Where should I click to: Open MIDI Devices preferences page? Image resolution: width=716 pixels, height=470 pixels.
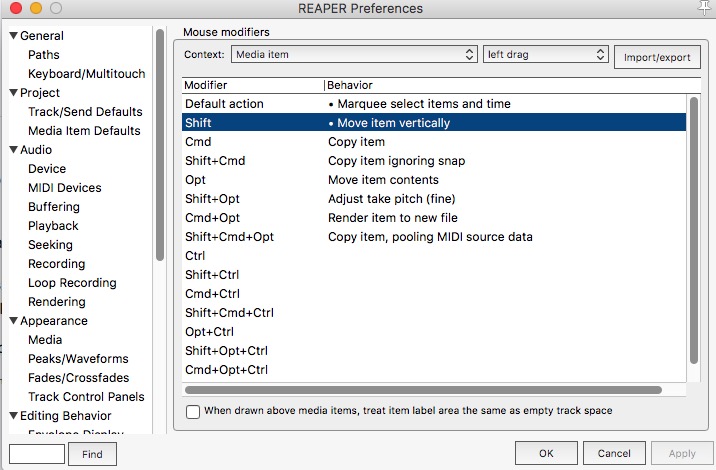[64, 188]
